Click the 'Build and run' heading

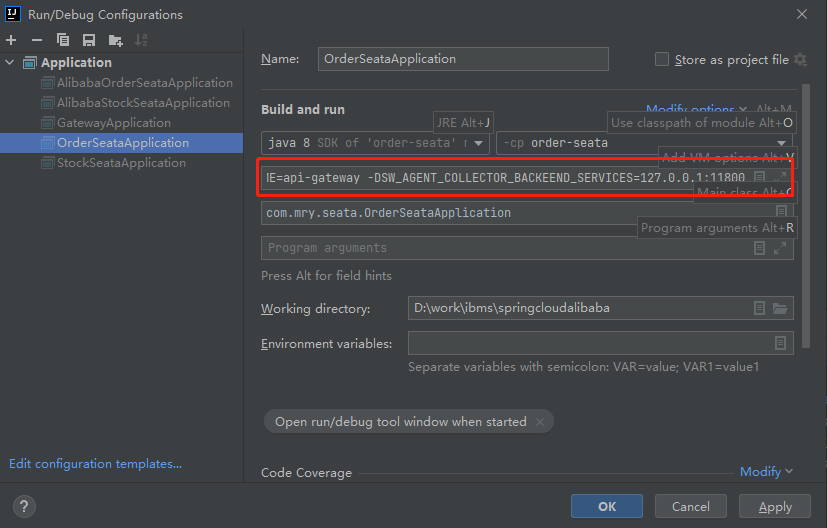click(303, 109)
